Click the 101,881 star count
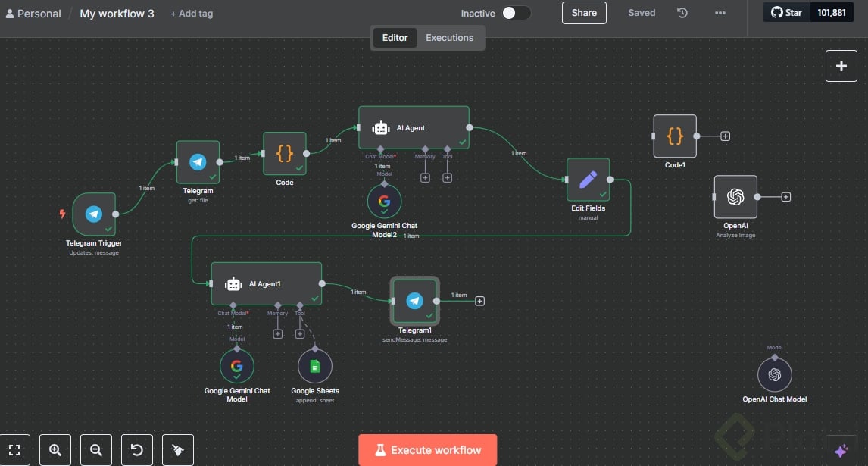This screenshot has width=868, height=466. [832, 12]
